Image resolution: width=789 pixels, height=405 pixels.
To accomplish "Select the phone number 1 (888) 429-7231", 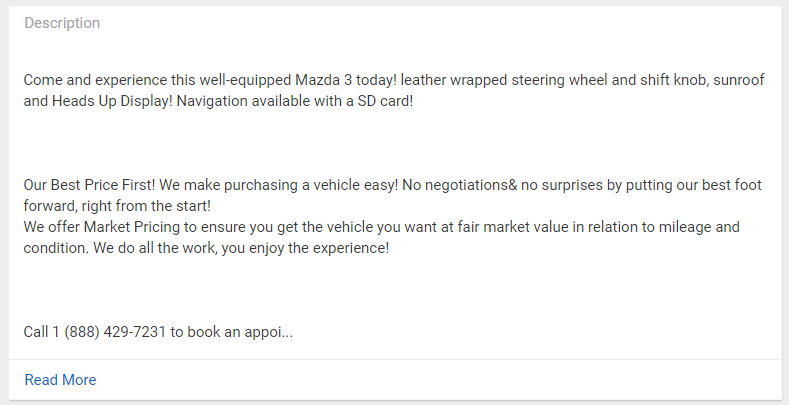I will 109,332.
